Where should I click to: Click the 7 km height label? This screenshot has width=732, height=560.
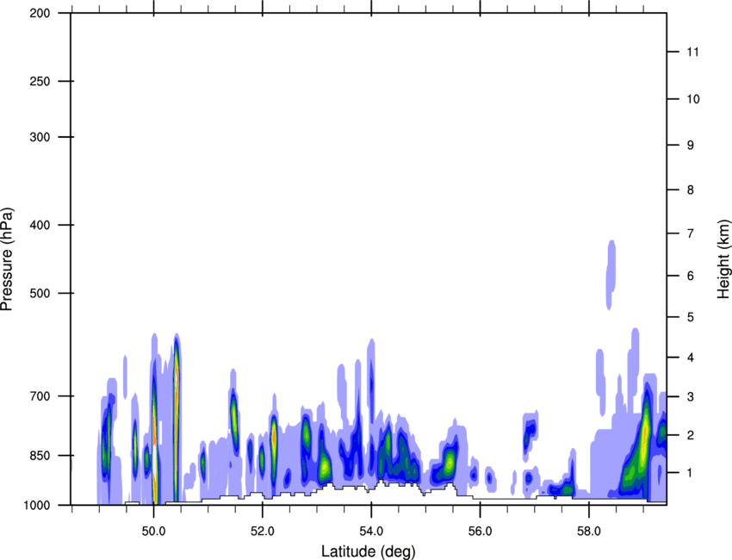click(x=691, y=233)
